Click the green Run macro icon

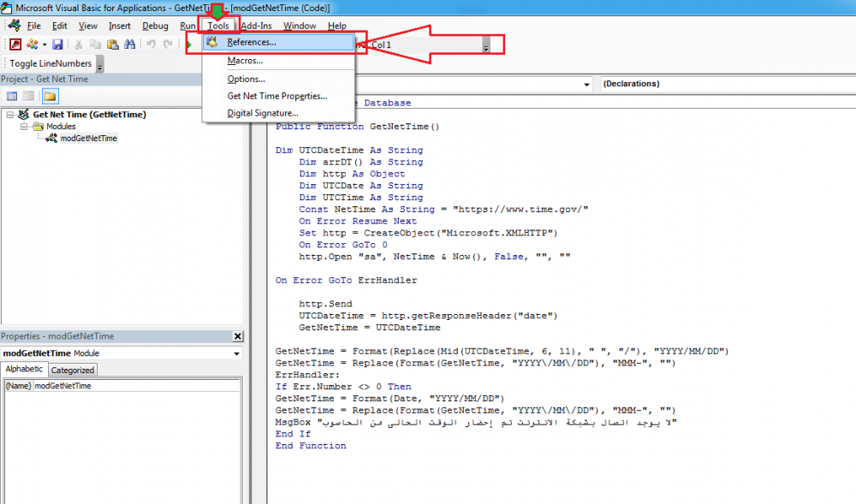pos(189,44)
